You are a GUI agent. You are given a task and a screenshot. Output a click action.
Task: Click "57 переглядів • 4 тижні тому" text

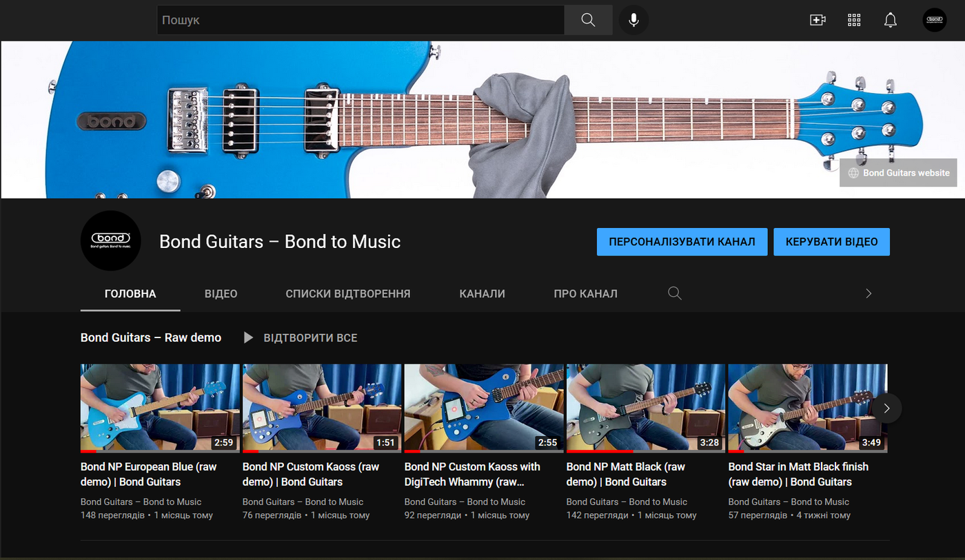[x=789, y=515]
